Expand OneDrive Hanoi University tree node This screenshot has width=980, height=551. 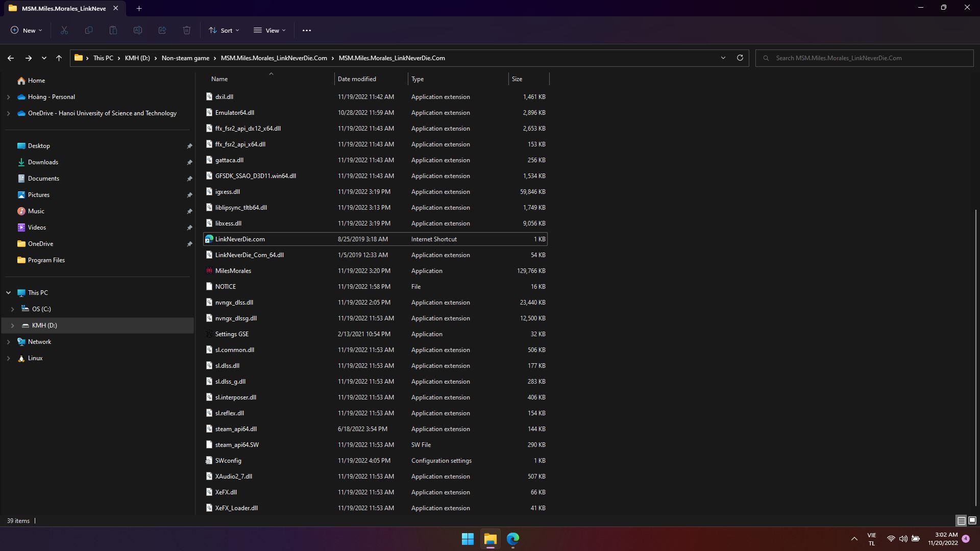point(8,113)
